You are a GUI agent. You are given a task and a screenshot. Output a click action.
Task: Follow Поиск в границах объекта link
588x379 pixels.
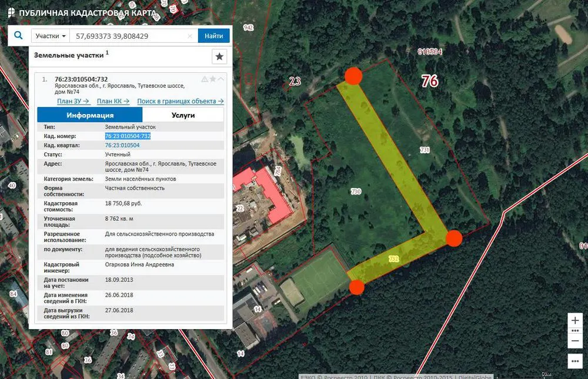tap(181, 101)
